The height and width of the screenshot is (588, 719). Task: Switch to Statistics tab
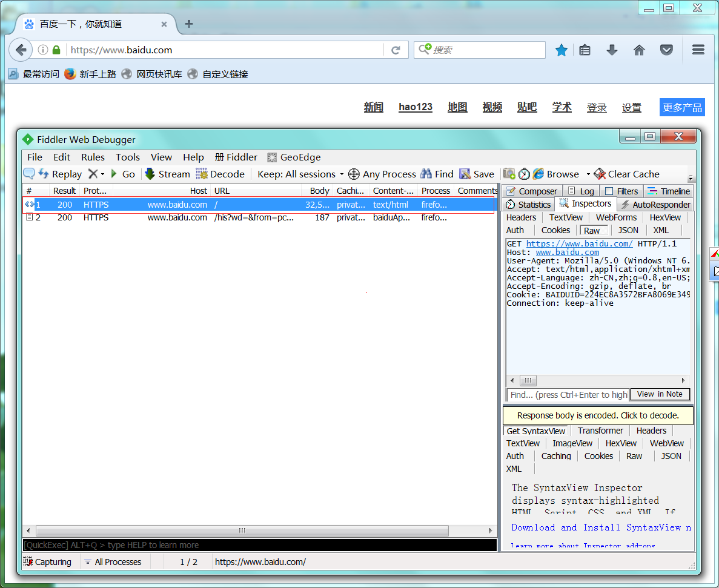tap(528, 205)
